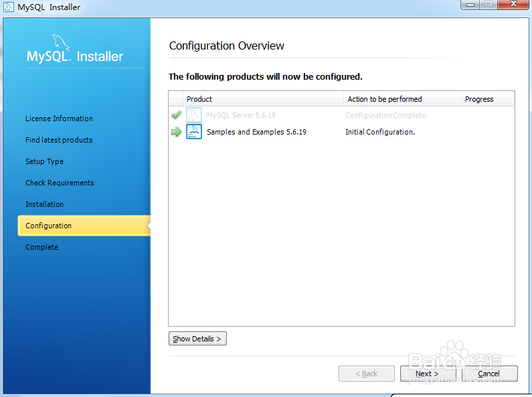Screen dimensions: 532x397
Task: Select Complete step in sidebar
Action: coord(41,247)
